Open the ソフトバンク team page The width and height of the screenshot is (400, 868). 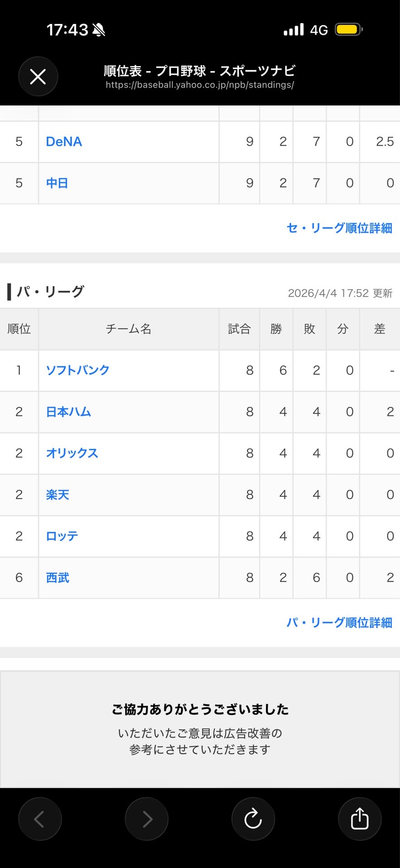pos(78,370)
